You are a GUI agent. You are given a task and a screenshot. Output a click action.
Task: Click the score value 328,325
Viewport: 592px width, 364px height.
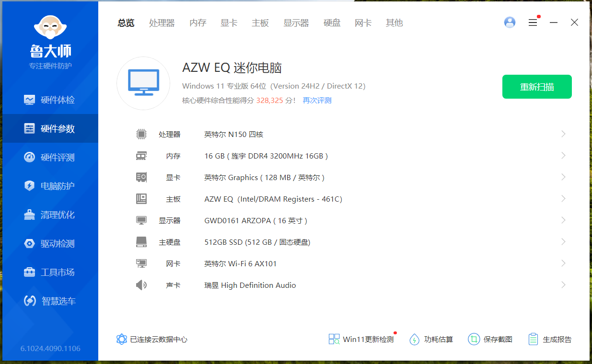[x=270, y=100]
